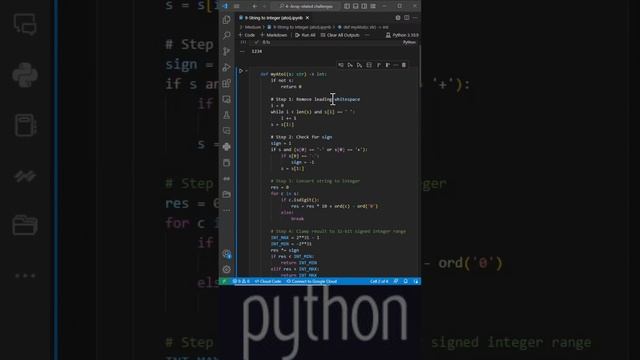Image resolution: width=640 pixels, height=360 pixels.
Task: Split the editor to the right
Action: [x=407, y=18]
